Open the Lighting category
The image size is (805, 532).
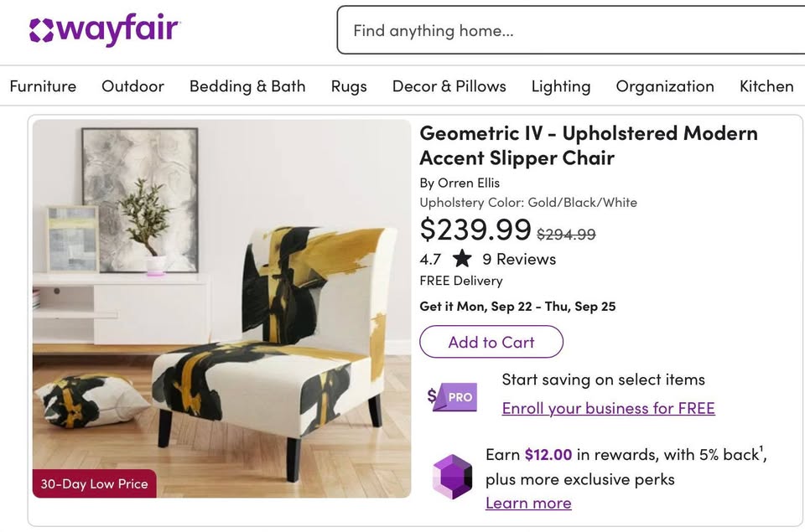[x=561, y=86]
